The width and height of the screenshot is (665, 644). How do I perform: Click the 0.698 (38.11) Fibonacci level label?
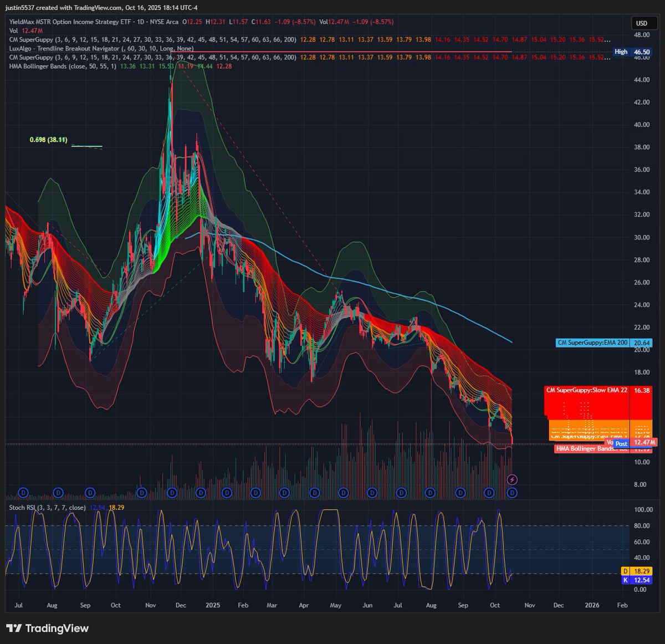48,140
